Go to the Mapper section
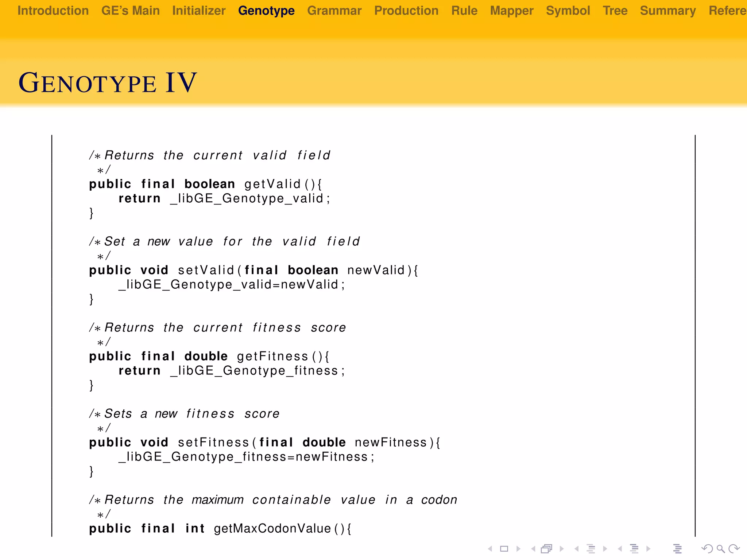 click(x=512, y=11)
